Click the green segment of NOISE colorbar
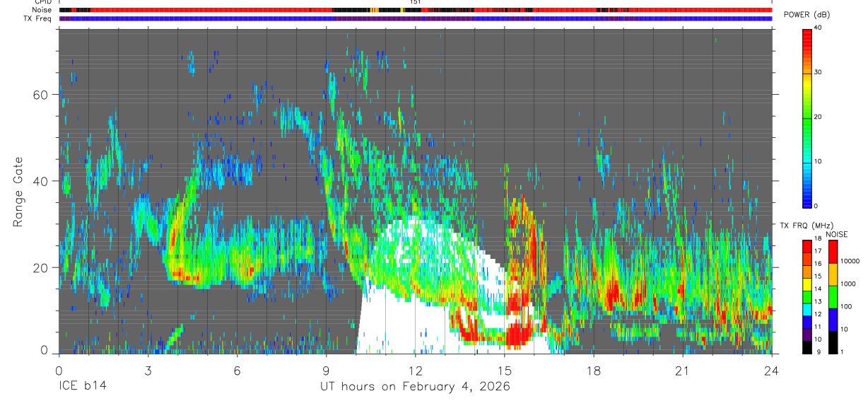Viewport: 868px width, 401px height. click(833, 297)
